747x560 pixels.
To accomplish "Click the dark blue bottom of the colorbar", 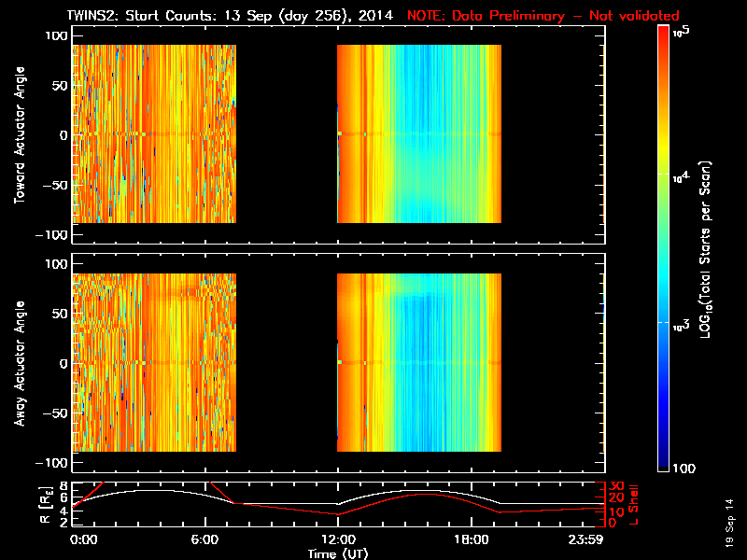I will pyautogui.click(x=664, y=462).
